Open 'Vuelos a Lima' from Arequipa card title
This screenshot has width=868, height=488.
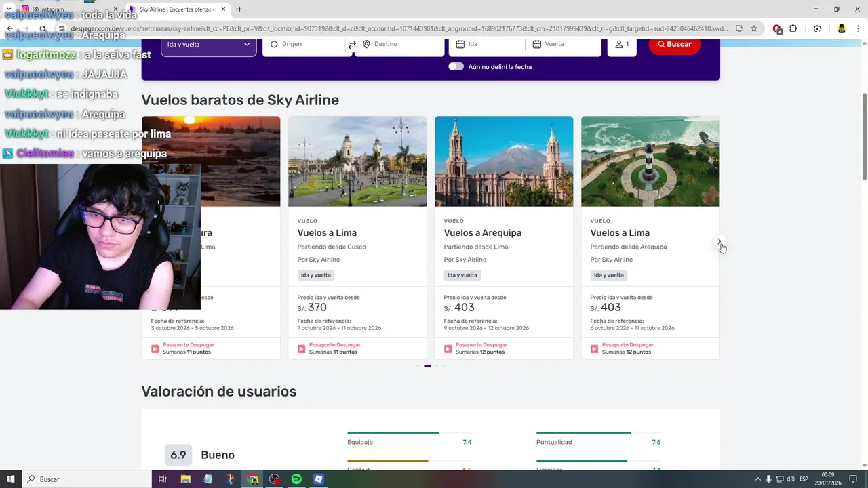(620, 232)
